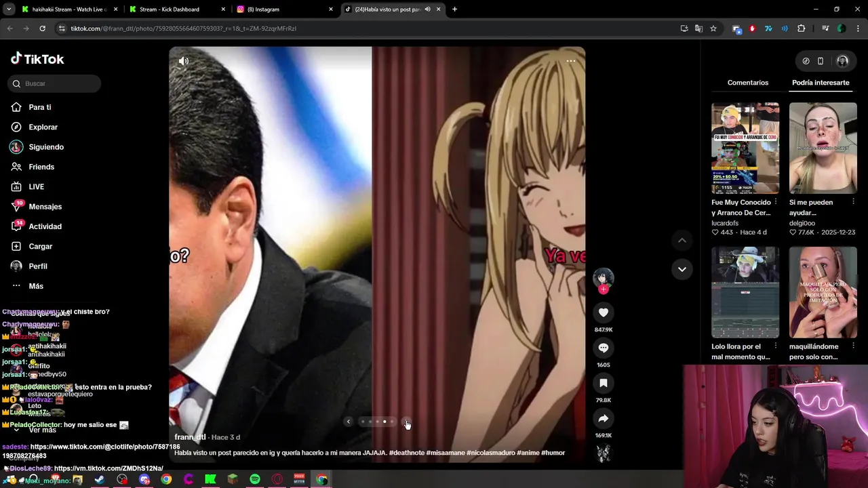
Task: Open the Minecraft taskbar icon
Action: (233, 479)
